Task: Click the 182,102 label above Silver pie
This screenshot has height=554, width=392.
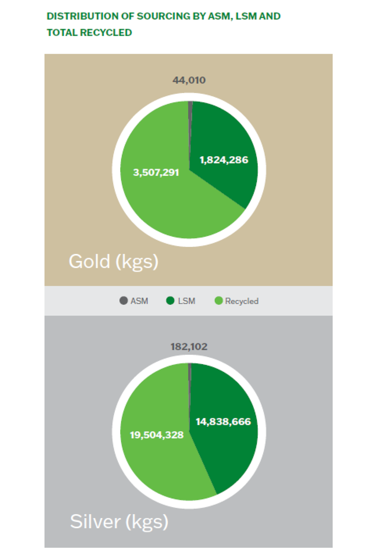Action: pyautogui.click(x=189, y=347)
